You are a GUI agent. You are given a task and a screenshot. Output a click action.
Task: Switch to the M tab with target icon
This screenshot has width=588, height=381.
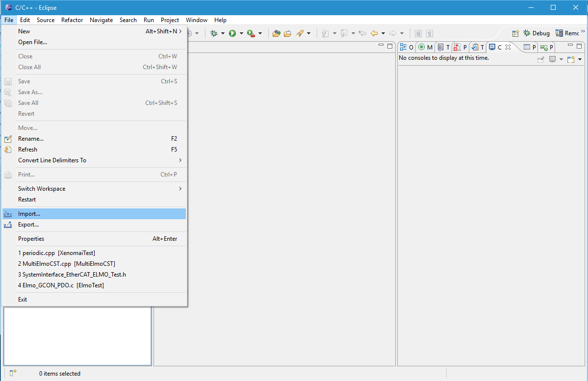[425, 47]
